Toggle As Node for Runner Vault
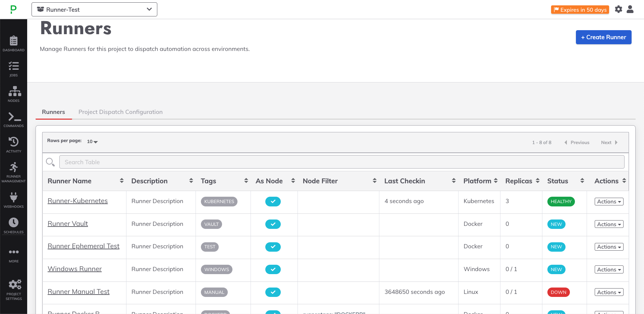The width and height of the screenshot is (644, 314). click(x=273, y=224)
